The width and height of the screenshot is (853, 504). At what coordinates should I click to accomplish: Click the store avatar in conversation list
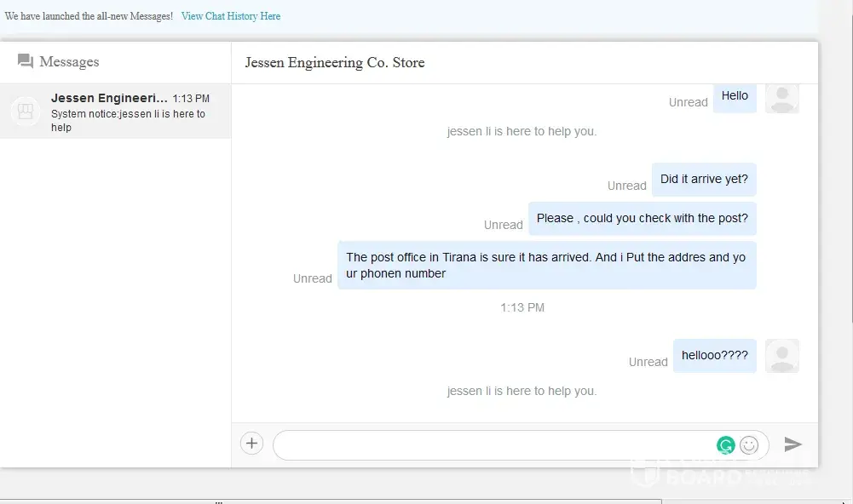pyautogui.click(x=26, y=112)
